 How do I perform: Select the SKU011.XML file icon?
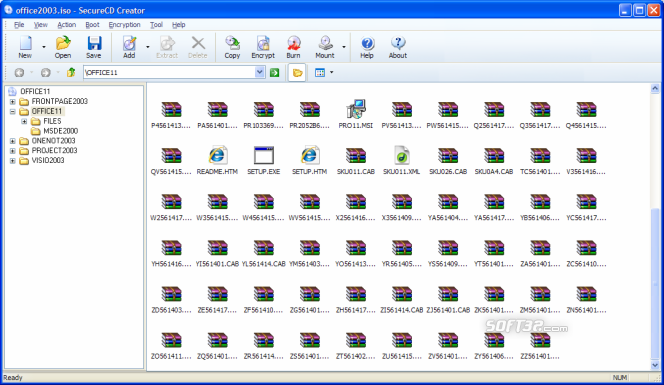[402, 160]
